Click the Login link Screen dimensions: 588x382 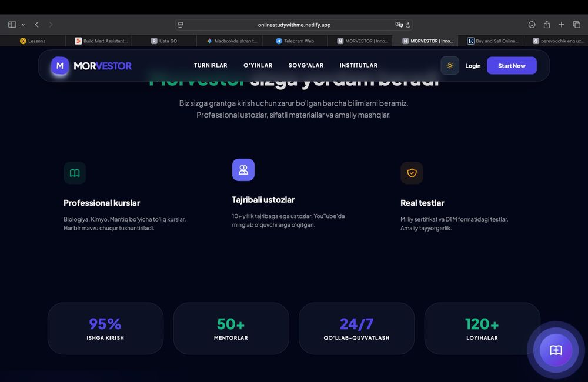473,66
